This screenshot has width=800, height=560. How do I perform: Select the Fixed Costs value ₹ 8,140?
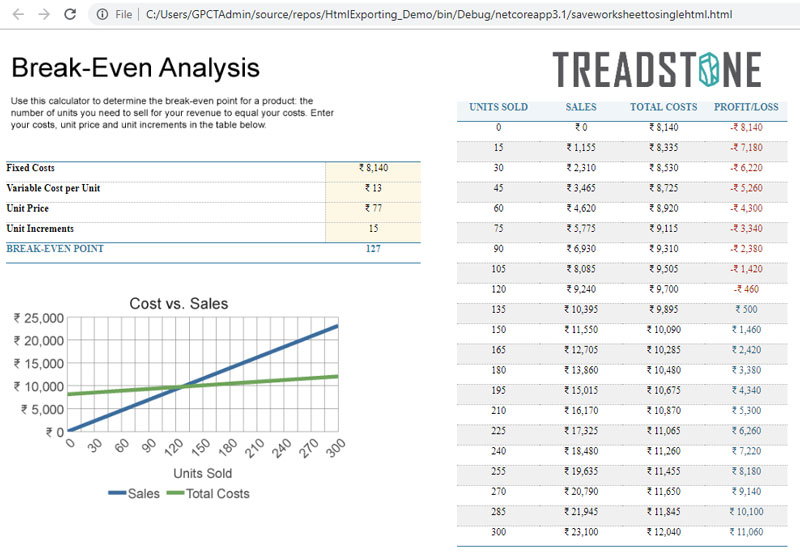click(373, 168)
